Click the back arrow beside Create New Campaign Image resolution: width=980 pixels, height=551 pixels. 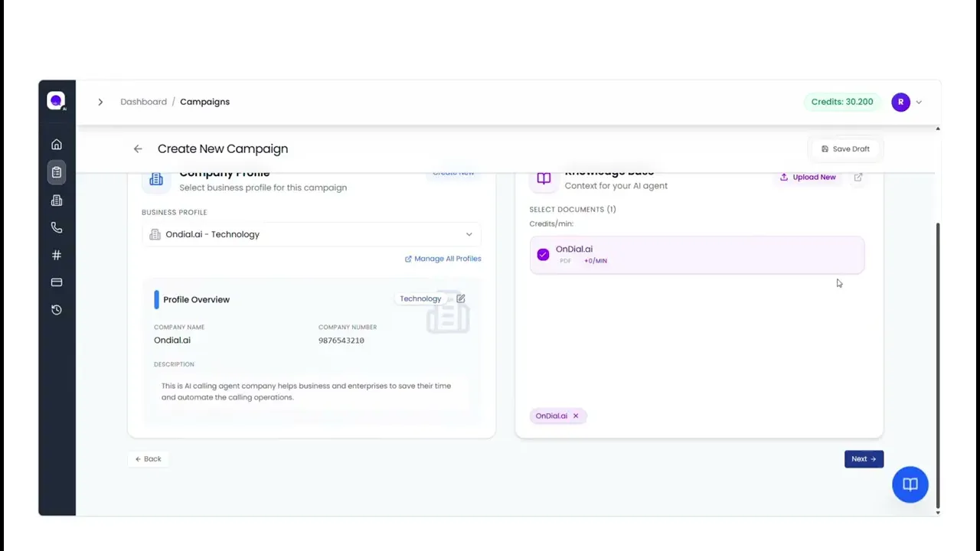(x=138, y=149)
